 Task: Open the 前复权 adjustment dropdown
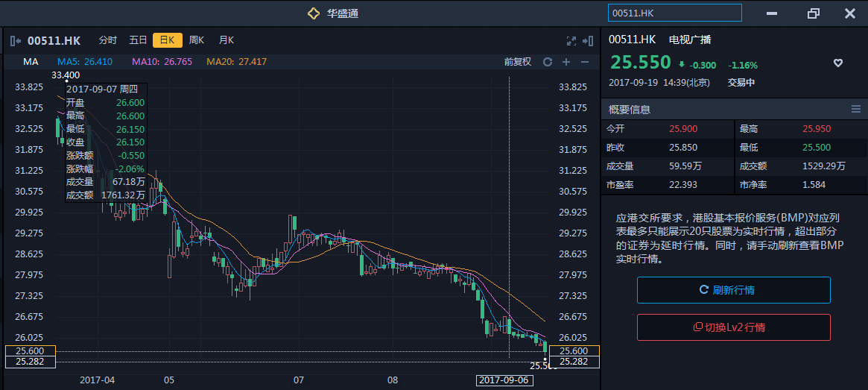point(518,62)
